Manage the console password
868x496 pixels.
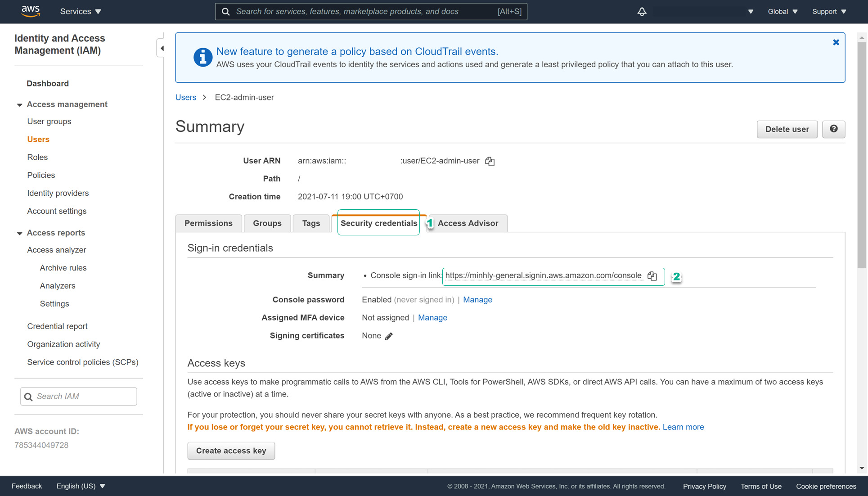[477, 300]
